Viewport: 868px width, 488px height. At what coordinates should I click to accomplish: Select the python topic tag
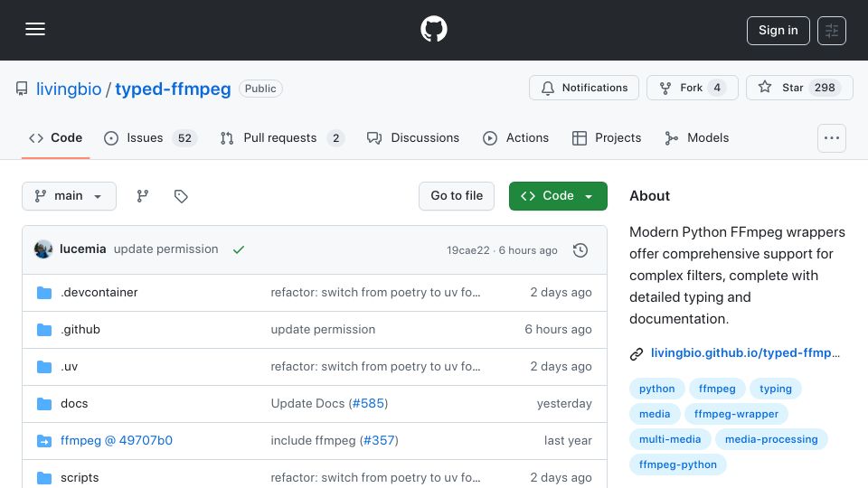click(x=657, y=389)
